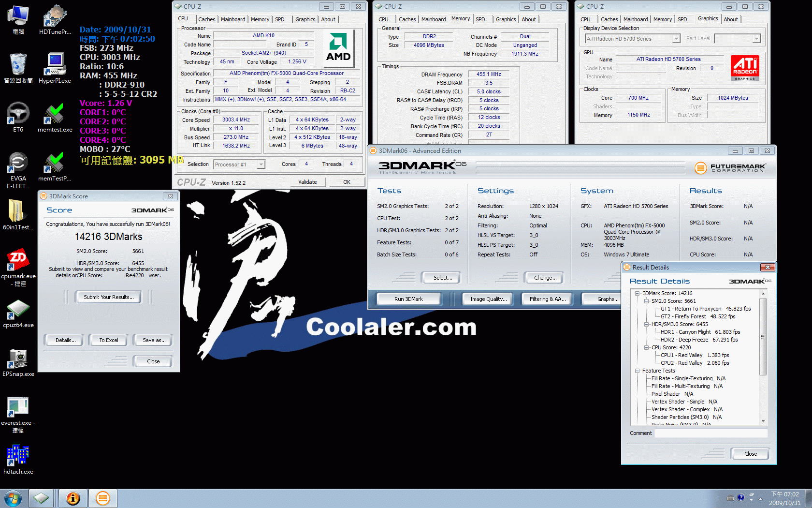
Task: Open the HDTunePro desktop icon
Action: click(55, 18)
